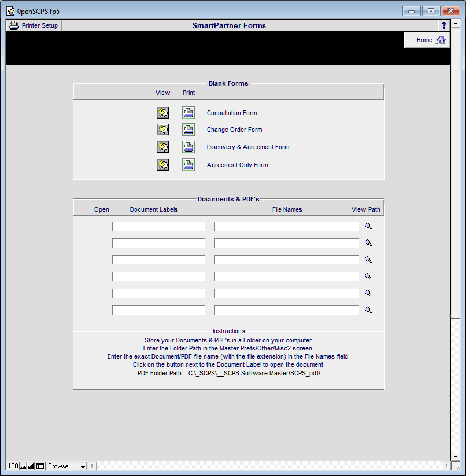Click the "Discovery & Agreement Form" label

(248, 147)
